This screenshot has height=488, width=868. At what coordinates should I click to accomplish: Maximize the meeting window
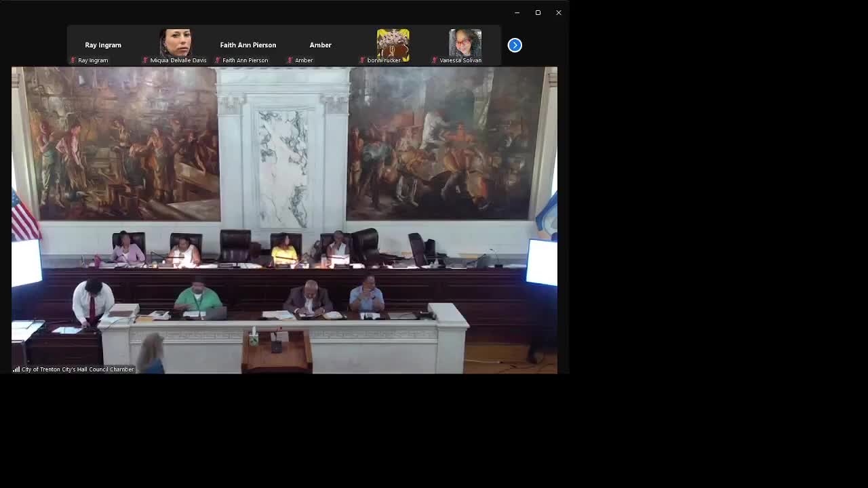coord(538,13)
